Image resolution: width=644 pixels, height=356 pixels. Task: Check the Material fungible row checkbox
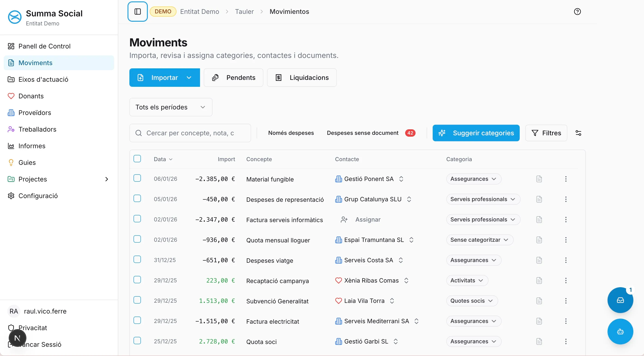click(137, 178)
